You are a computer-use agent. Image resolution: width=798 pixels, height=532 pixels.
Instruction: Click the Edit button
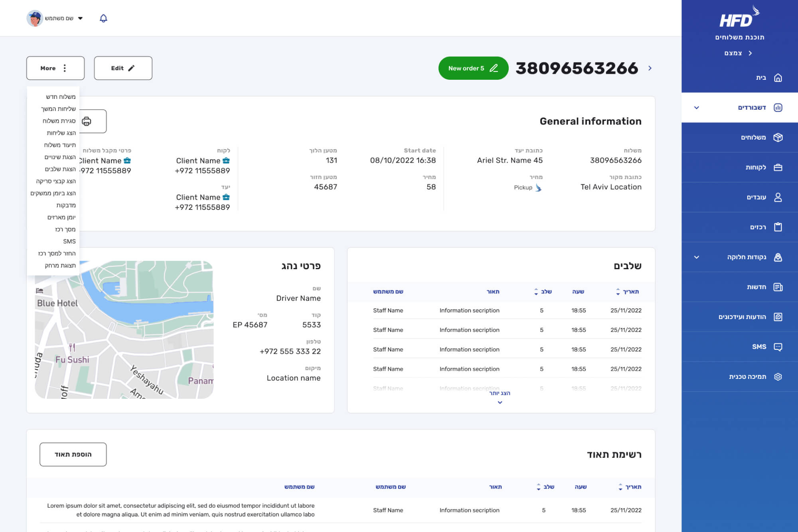[123, 68]
